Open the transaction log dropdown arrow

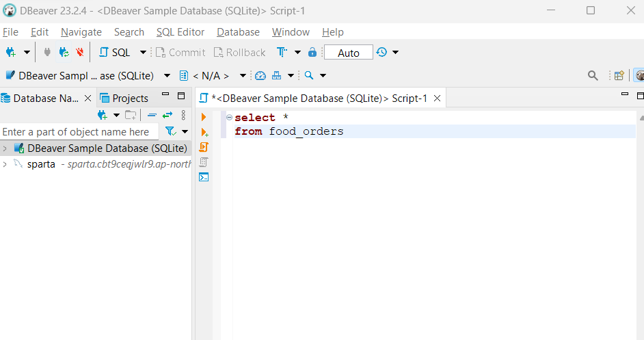[x=396, y=52]
